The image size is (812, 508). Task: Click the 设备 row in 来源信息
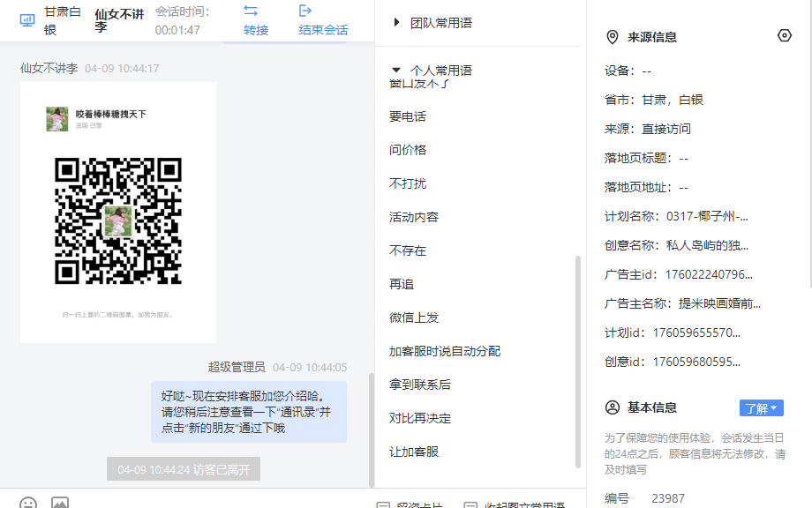pos(628,71)
